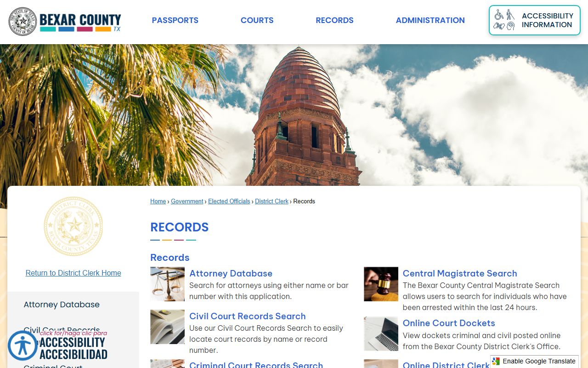Click the accessibility symbols icon in header
Screen dimensions: 588x368
point(504,20)
